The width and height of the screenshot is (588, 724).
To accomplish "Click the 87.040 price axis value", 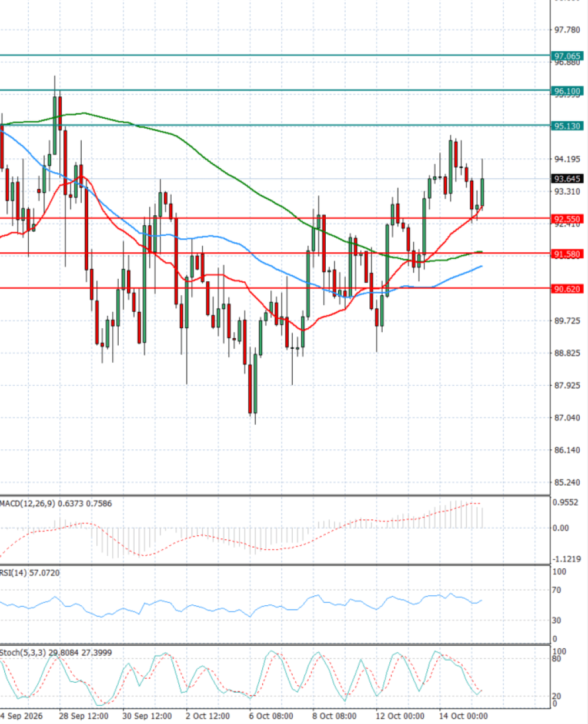I will point(568,418).
